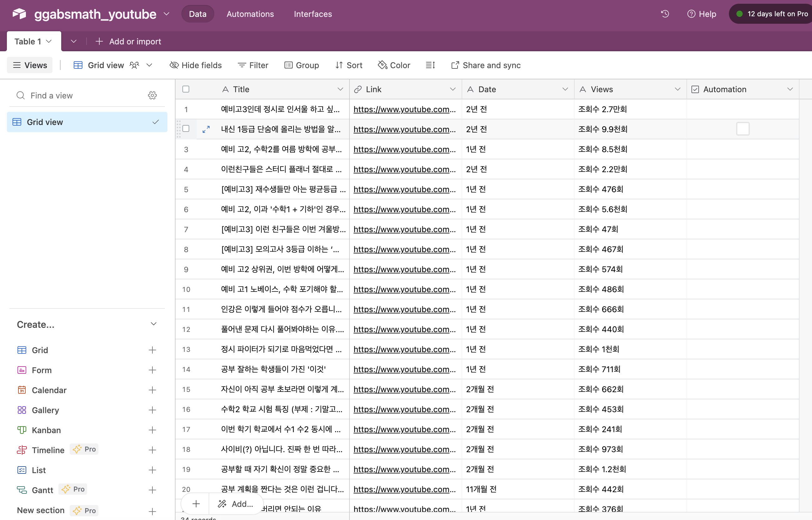This screenshot has width=812, height=520.
Task: Open the ggabsmath_youtube base name dropdown
Action: click(x=167, y=14)
